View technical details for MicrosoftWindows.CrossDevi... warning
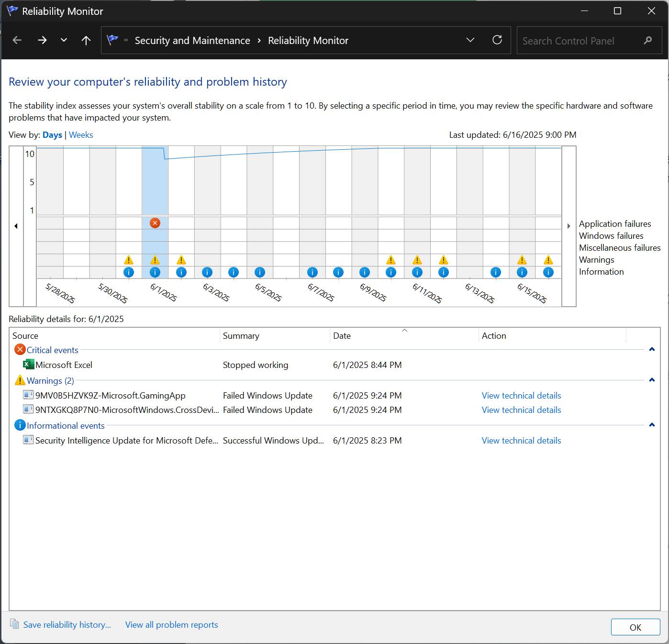Screen dimensions: 669x644 (x=521, y=410)
